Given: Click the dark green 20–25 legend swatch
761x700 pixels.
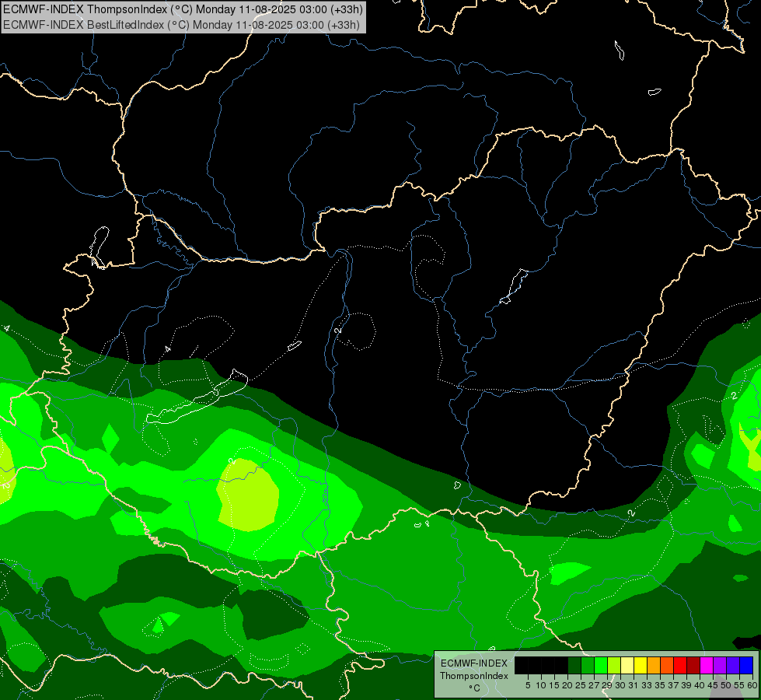Looking at the screenshot, I should pos(574,665).
